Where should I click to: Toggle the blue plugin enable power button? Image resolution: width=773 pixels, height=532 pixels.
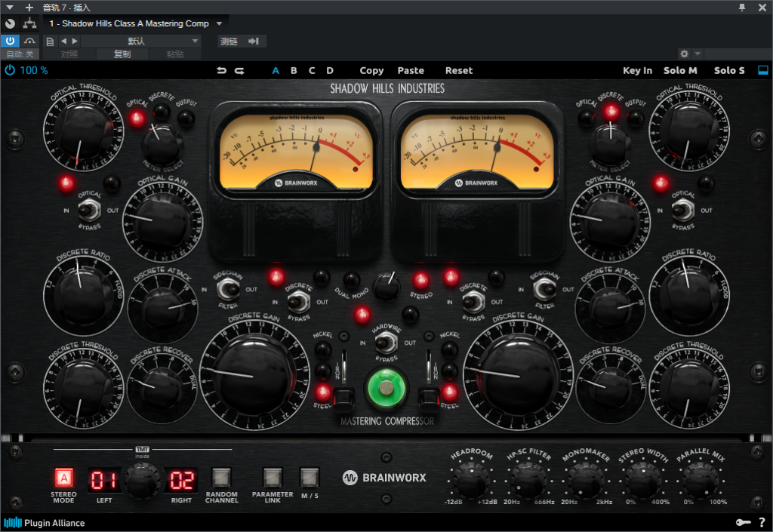point(10,41)
